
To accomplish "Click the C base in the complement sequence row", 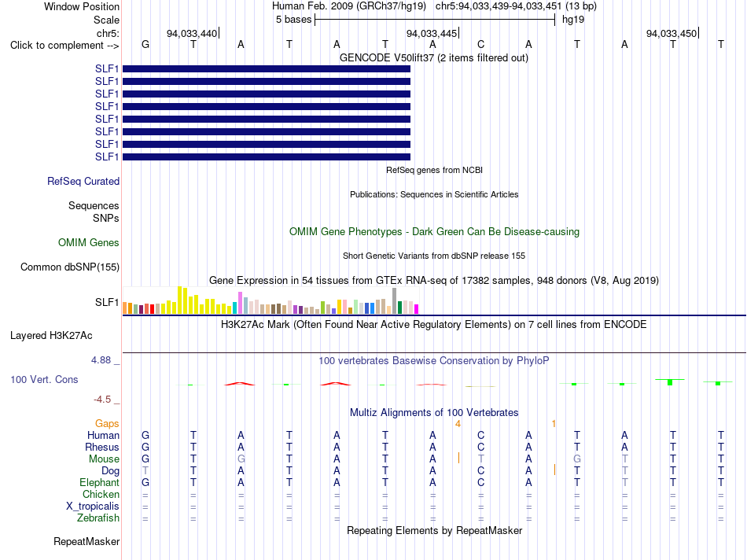I will point(480,44).
